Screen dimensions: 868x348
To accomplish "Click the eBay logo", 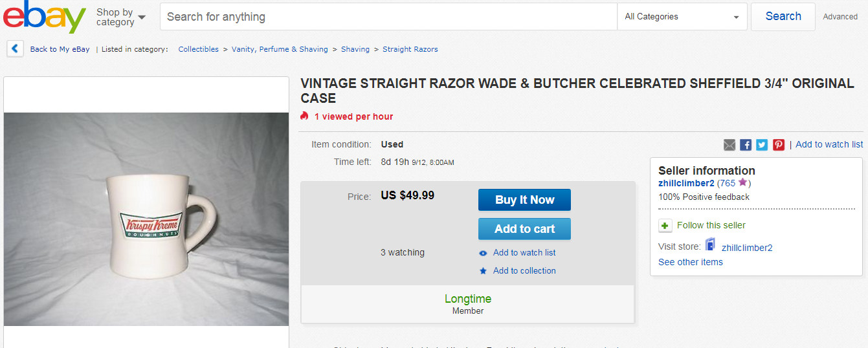I will pos(44,17).
